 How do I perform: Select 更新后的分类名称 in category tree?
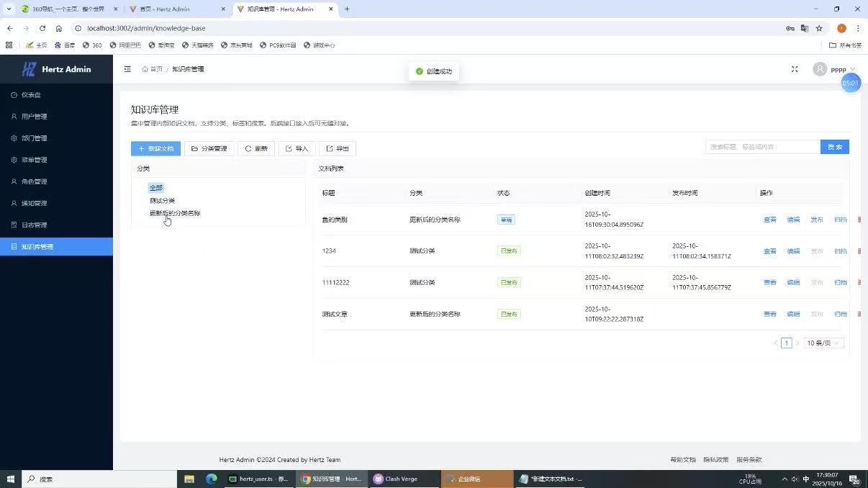[x=175, y=213]
